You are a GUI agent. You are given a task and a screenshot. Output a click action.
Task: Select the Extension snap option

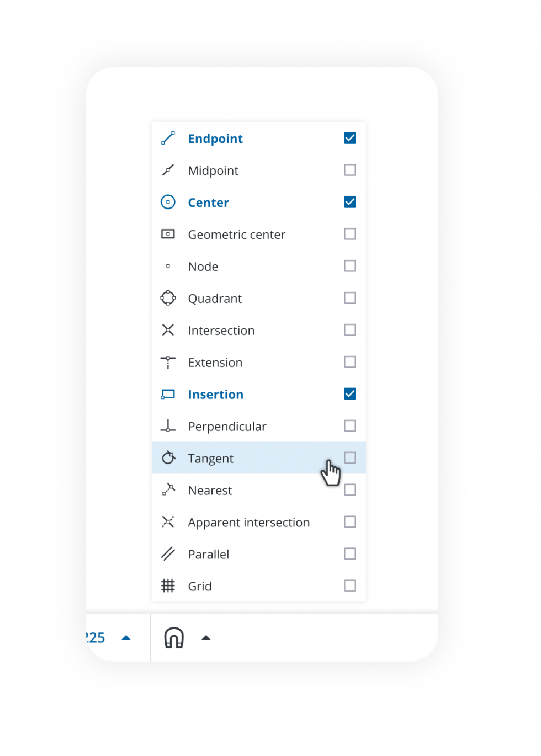coord(215,363)
